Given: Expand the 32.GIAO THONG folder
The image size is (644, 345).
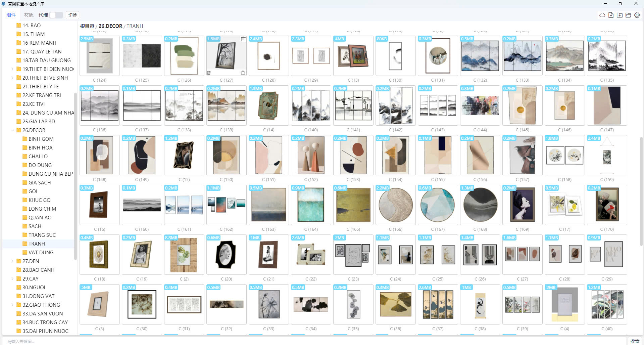Looking at the screenshot, I should tap(13, 305).
